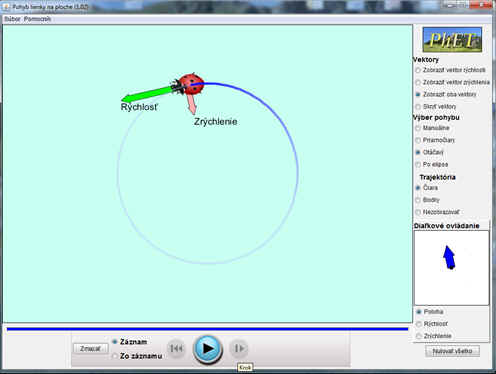Click the red ladybug on the circle
496x374 pixels.
coord(190,84)
